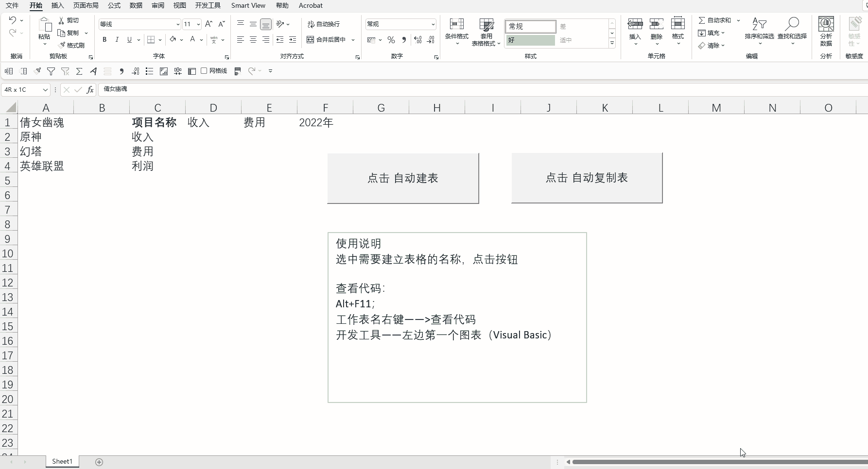
Task: Toggle Italic formatting
Action: [117, 40]
